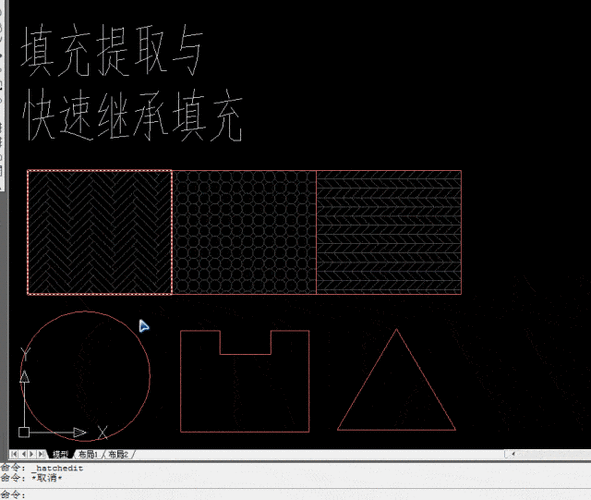Viewport: 591px width, 500px height.
Task: Click next layout tab arrow
Action: [x=32, y=454]
